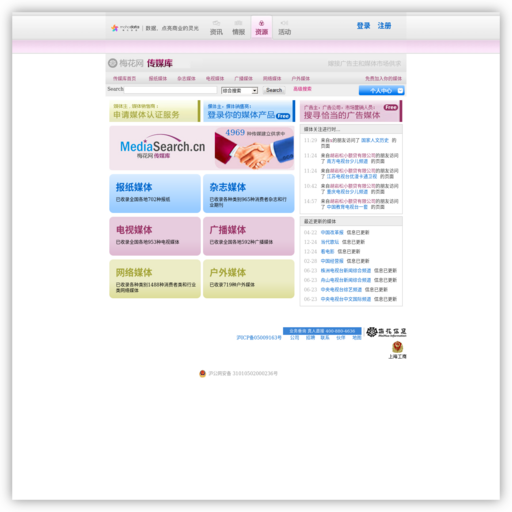Click the 上海工商 badge icon
Screen dimensions: 512x512
click(x=397, y=347)
